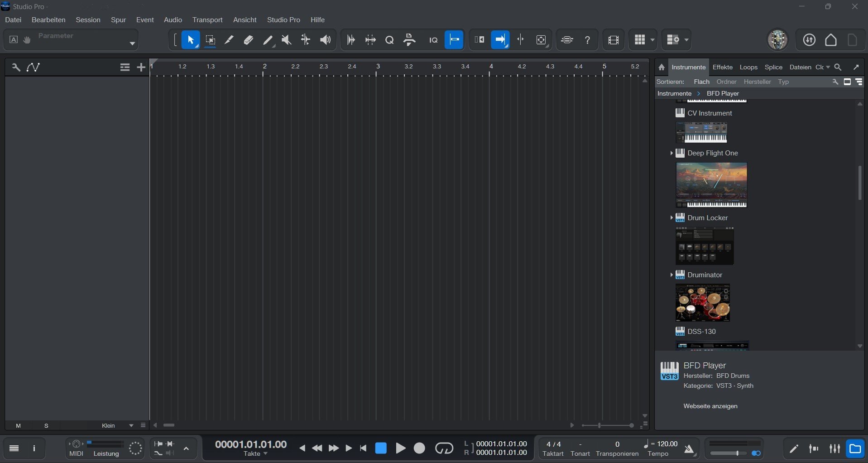Image resolution: width=868 pixels, height=463 pixels.
Task: Sort browser by Hersteller
Action: [757, 82]
